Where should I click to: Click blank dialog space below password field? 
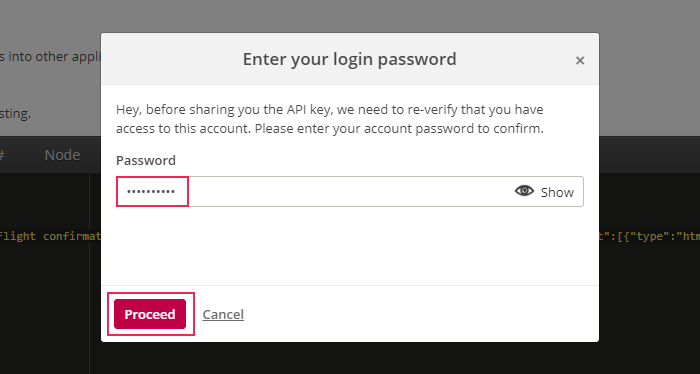coord(350,245)
